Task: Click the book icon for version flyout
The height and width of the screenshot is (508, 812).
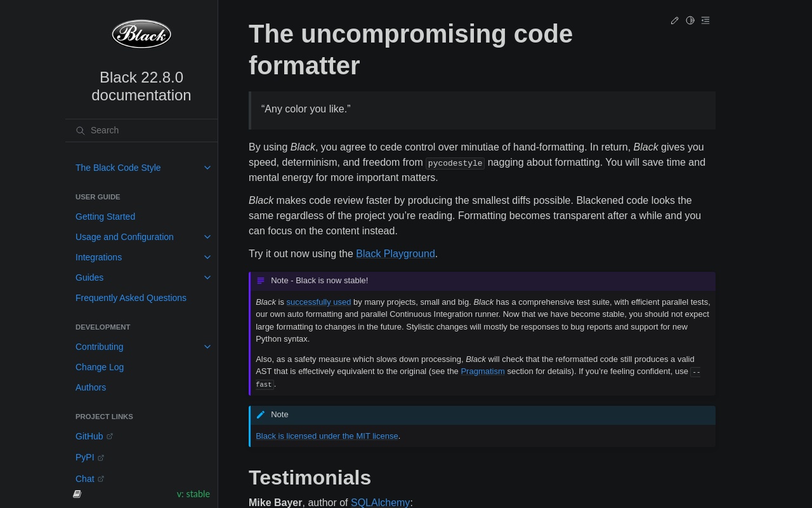Action: point(77,493)
